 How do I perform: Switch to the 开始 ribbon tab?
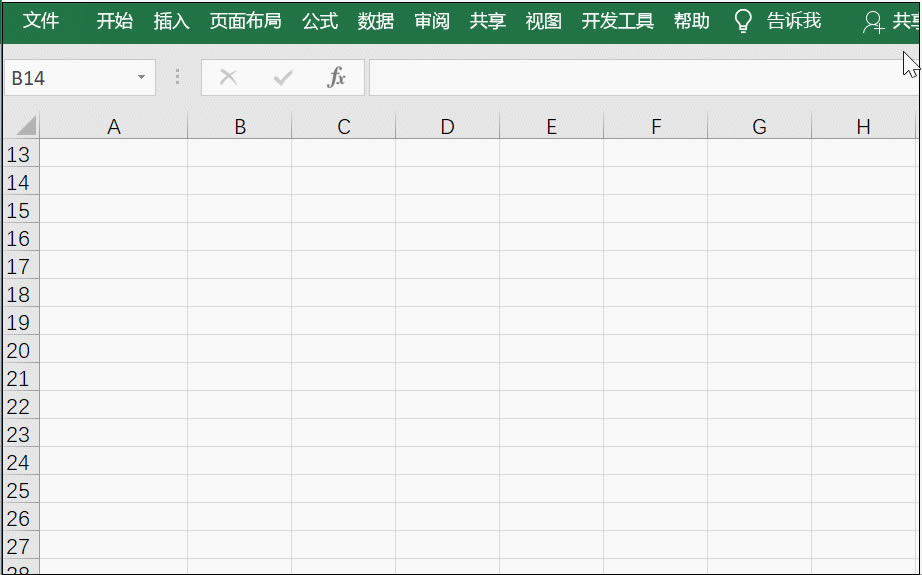coord(114,21)
